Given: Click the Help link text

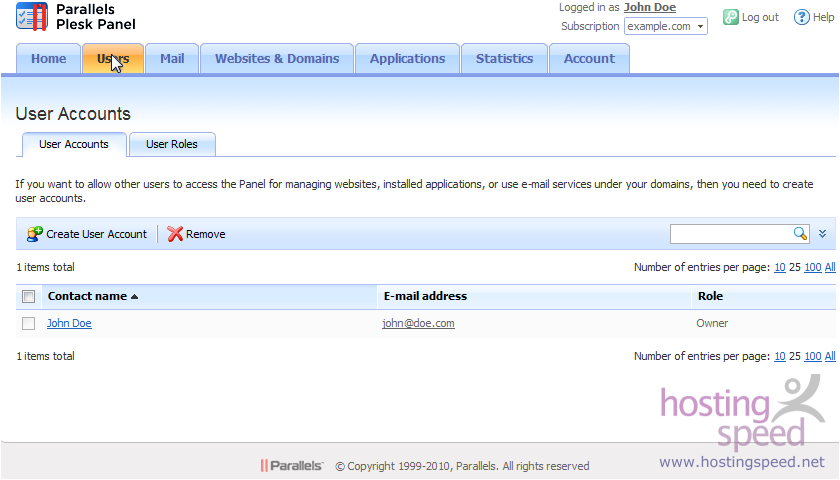Looking at the screenshot, I should tap(823, 17).
